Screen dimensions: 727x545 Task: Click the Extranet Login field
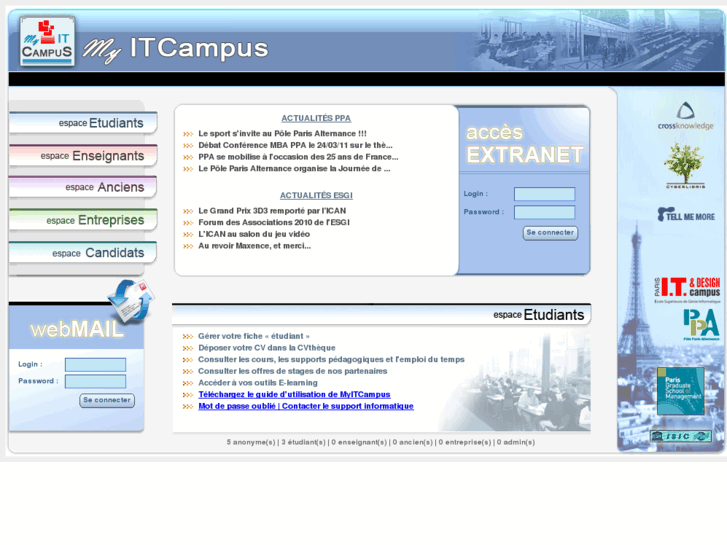point(544,194)
